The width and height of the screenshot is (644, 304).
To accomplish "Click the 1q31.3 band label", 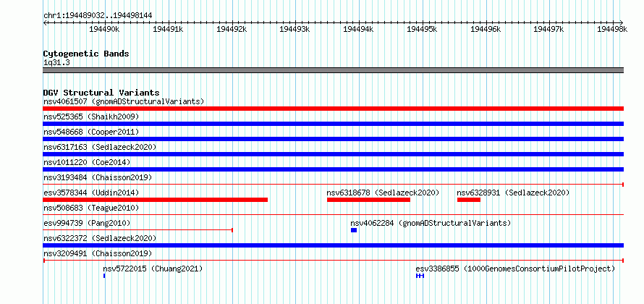I will 56,62.
